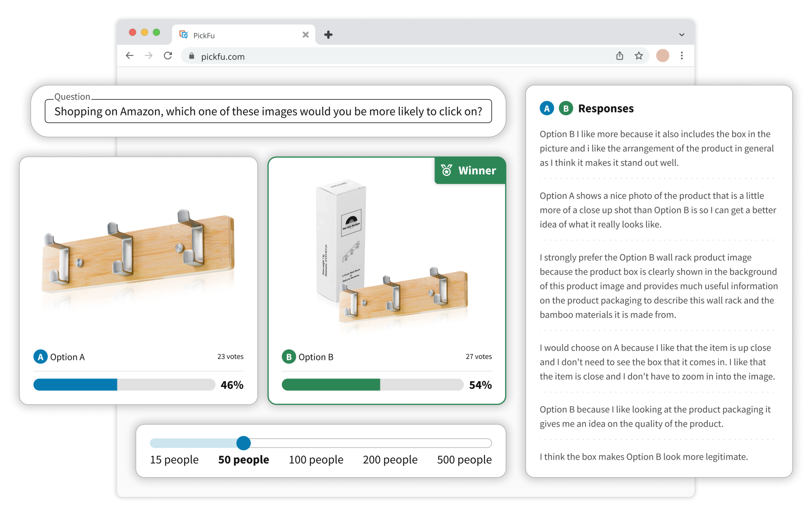Open a new browser tab with the plus button
This screenshot has height=516, width=812.
328,34
